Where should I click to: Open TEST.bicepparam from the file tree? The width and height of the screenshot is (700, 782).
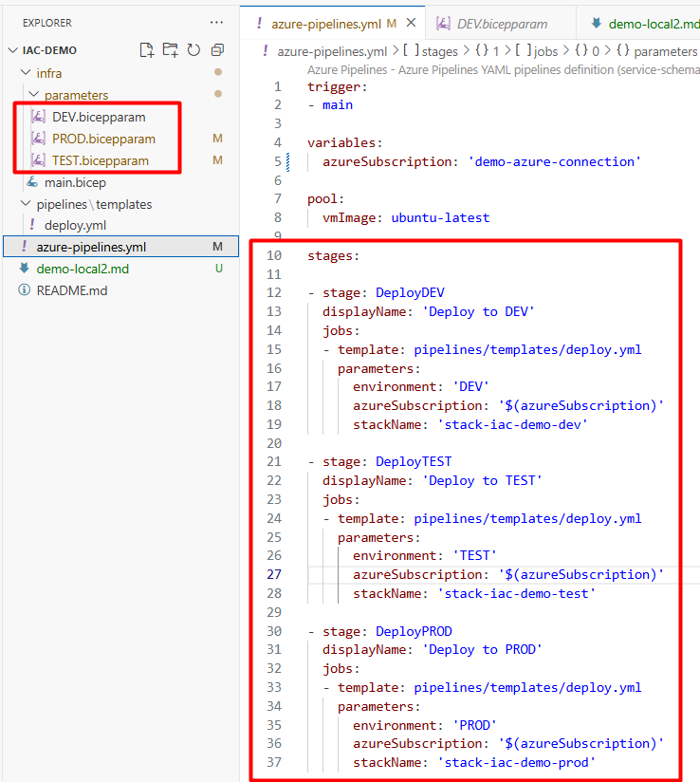100,160
